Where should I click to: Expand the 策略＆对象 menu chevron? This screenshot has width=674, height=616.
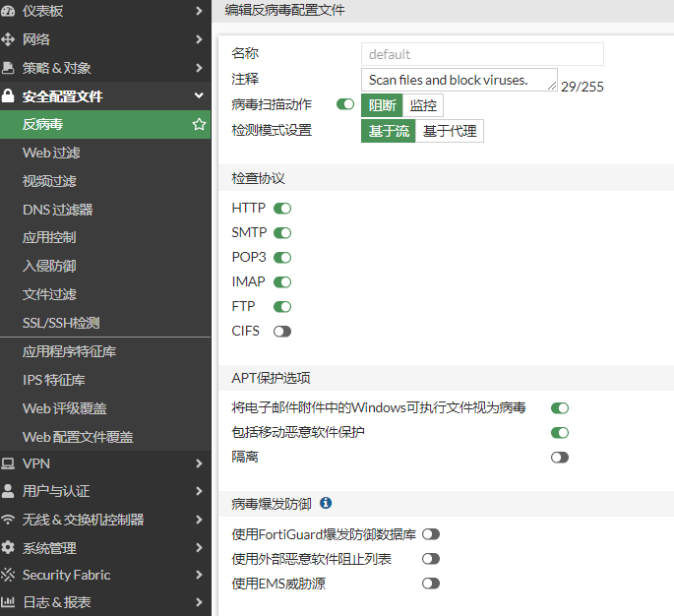(199, 68)
